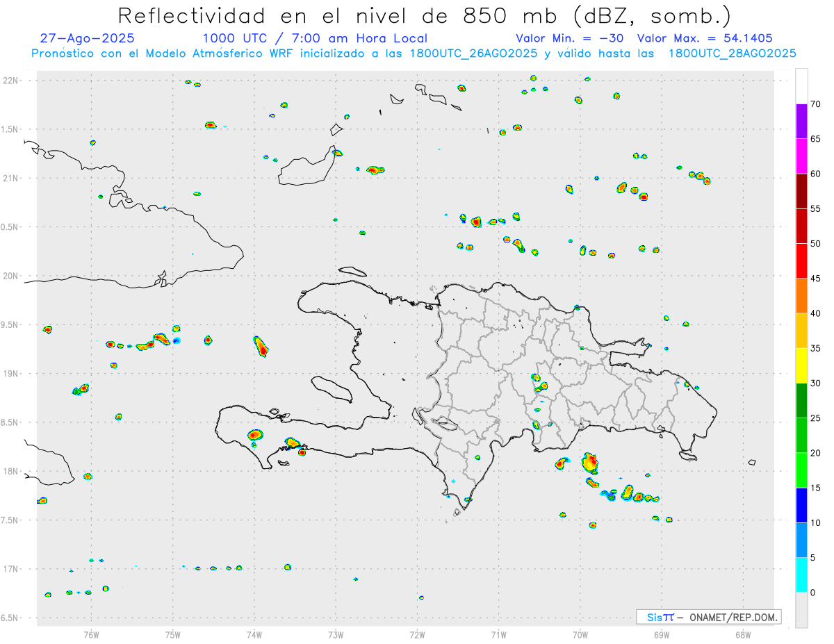Select the '45' value on the color scale
834x644 pixels.
point(815,279)
